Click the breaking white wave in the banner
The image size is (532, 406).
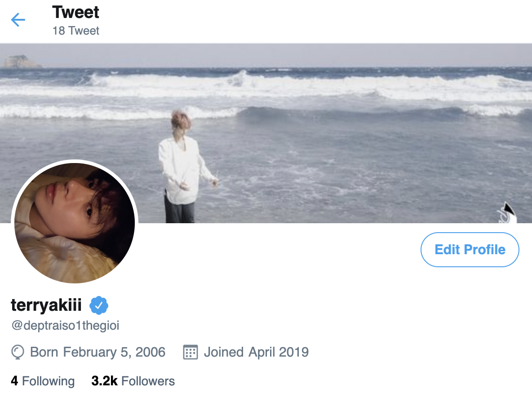click(266, 85)
